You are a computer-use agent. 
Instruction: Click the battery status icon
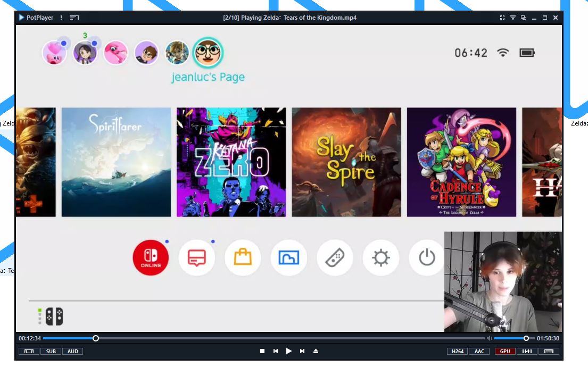tap(527, 53)
